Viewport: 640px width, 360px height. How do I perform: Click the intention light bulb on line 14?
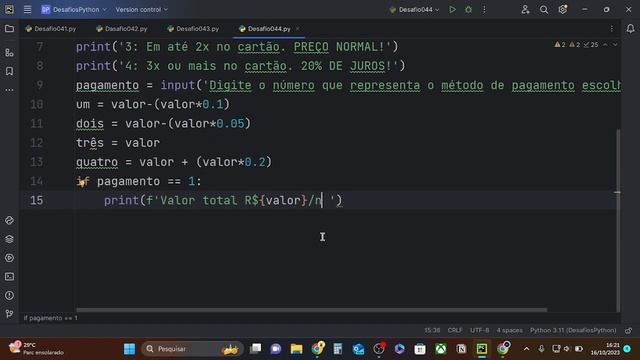tap(82, 182)
